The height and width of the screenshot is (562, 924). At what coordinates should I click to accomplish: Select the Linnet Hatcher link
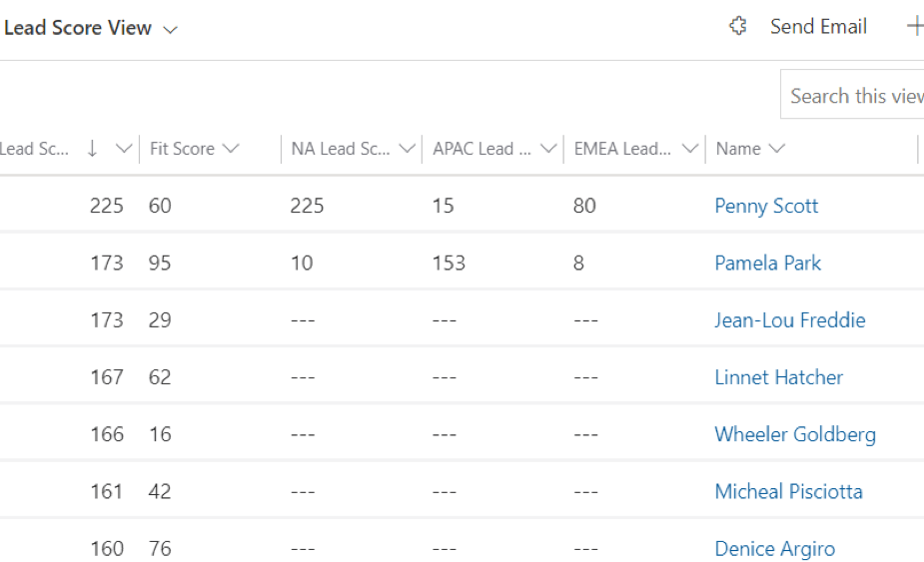(x=778, y=377)
